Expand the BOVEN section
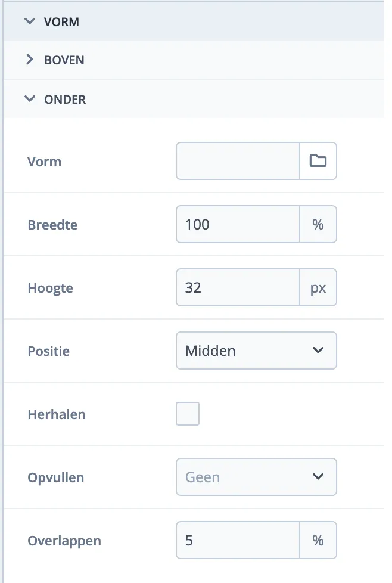This screenshot has height=583, width=392. point(64,60)
